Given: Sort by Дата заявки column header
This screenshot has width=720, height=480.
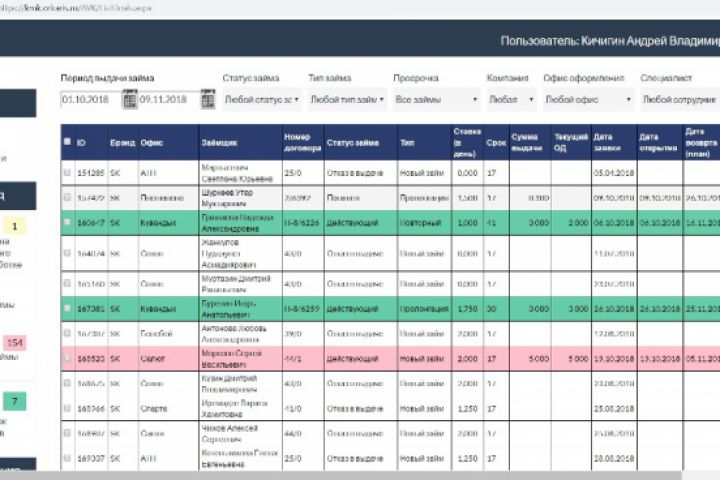Looking at the screenshot, I should pos(607,142).
